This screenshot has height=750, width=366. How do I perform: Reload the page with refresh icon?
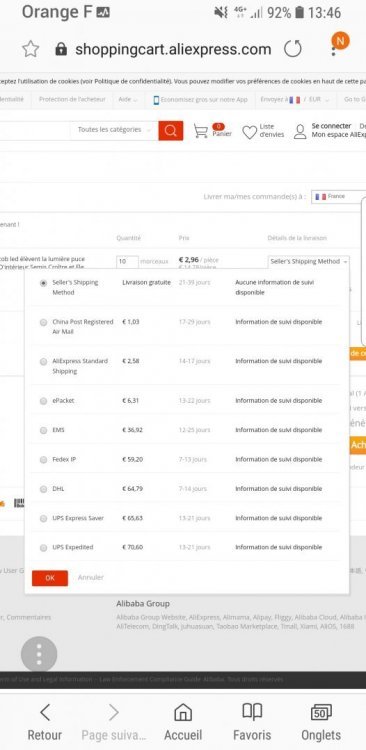click(x=292, y=49)
